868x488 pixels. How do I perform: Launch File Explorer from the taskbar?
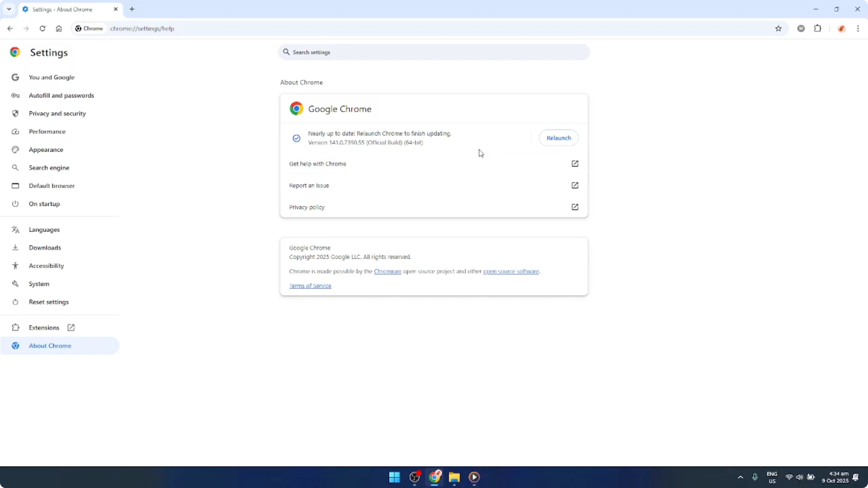pos(454,478)
